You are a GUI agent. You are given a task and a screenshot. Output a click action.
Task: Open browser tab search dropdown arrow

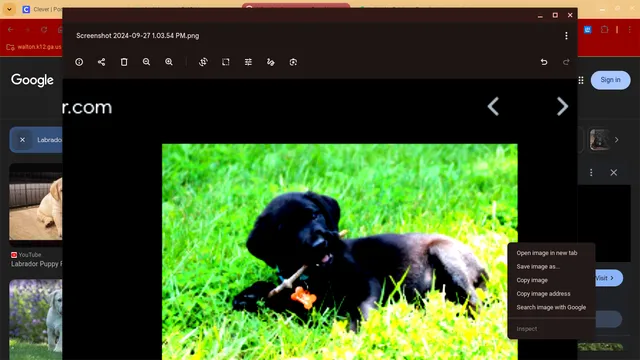point(9,9)
